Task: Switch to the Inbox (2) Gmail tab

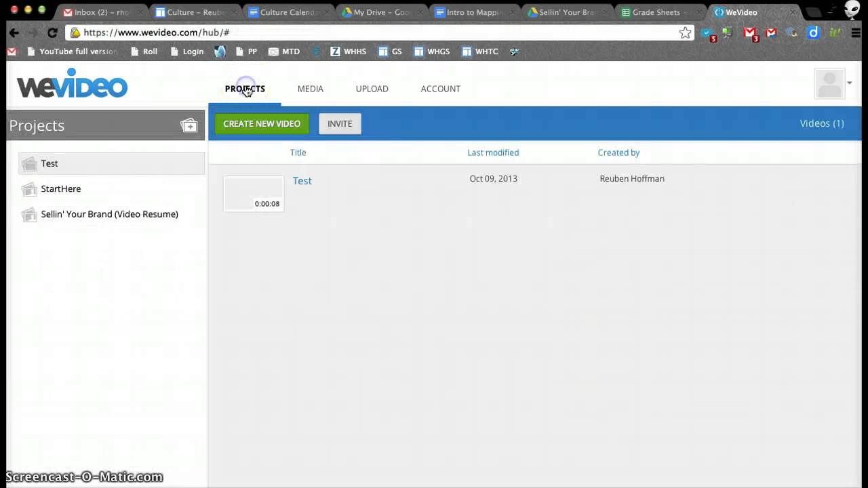Action: [100, 12]
